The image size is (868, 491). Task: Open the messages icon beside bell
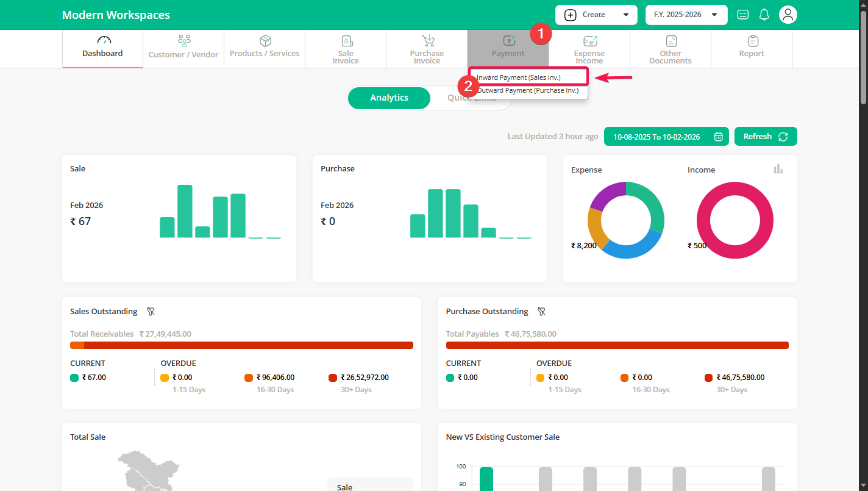742,15
